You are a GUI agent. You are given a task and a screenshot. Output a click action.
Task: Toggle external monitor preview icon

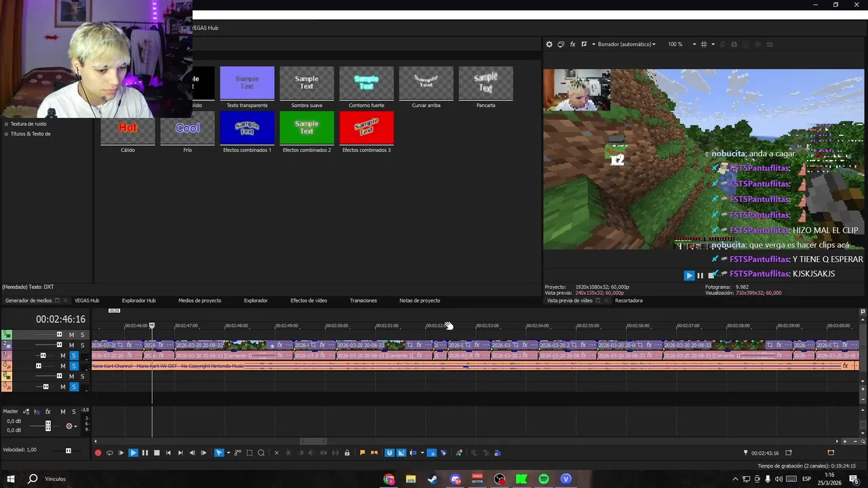pyautogui.click(x=561, y=44)
